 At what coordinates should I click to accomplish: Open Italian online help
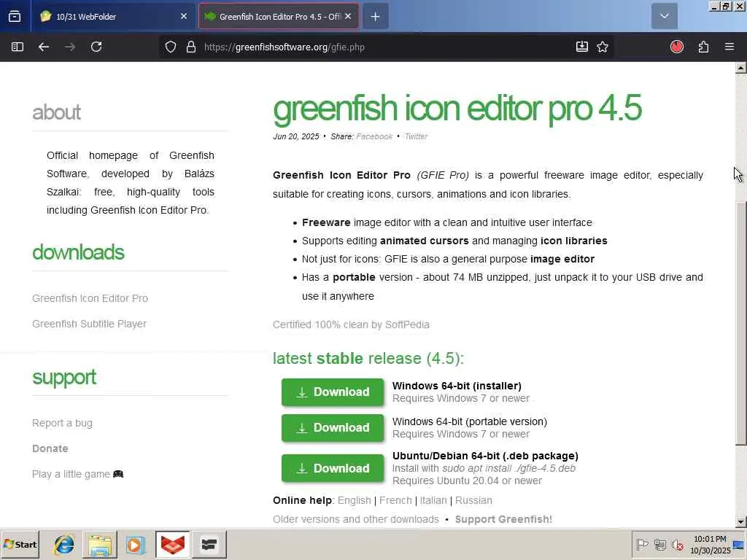433,500
